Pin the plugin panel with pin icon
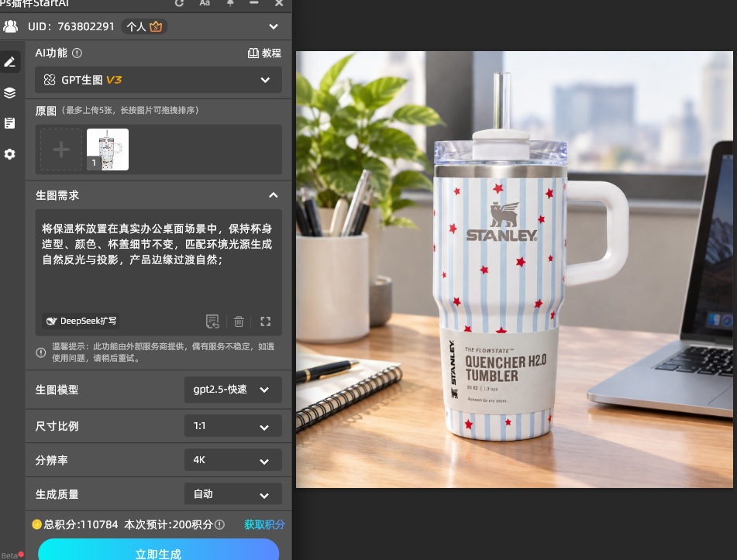737x560 pixels. 230,3
